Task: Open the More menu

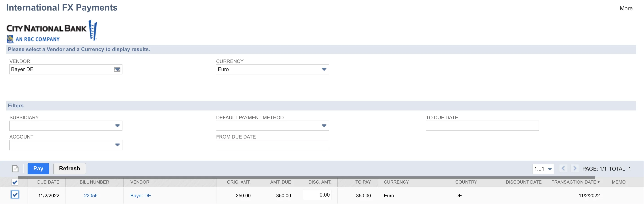Action: (x=626, y=9)
